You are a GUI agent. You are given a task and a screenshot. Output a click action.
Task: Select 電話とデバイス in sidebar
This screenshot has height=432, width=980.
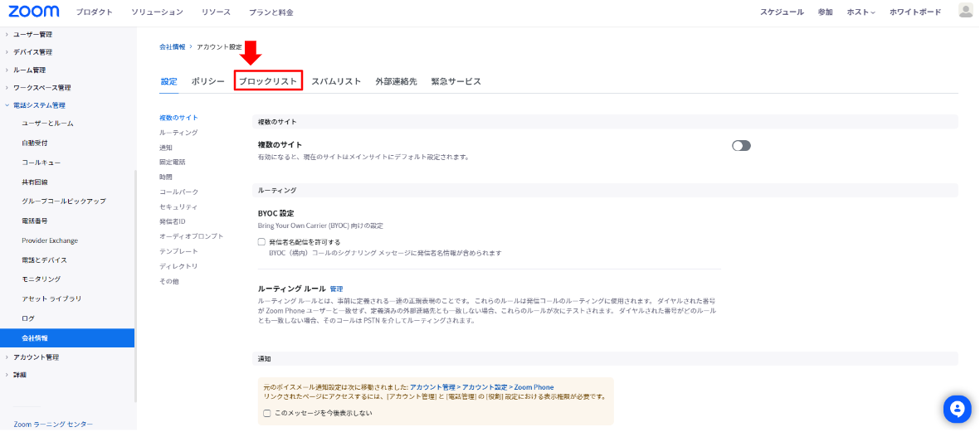(x=44, y=260)
